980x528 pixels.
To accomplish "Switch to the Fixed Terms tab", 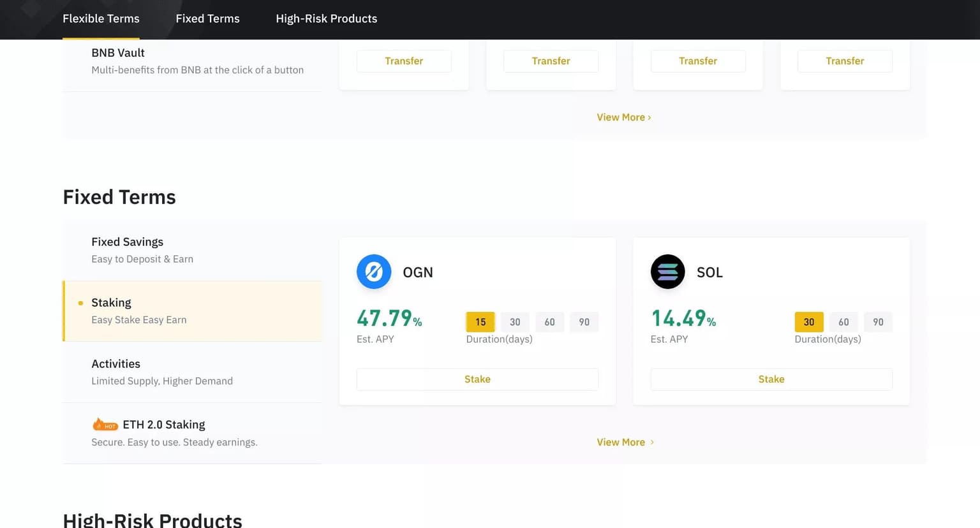I will [x=207, y=18].
